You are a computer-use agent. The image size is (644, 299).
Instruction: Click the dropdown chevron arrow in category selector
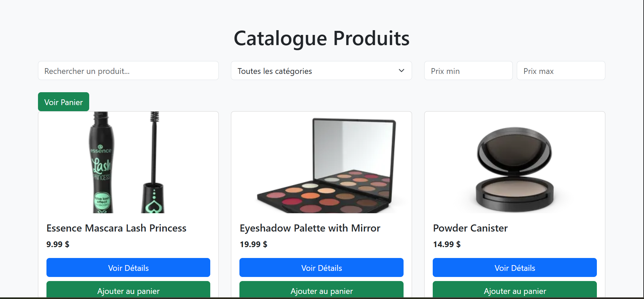(x=402, y=71)
